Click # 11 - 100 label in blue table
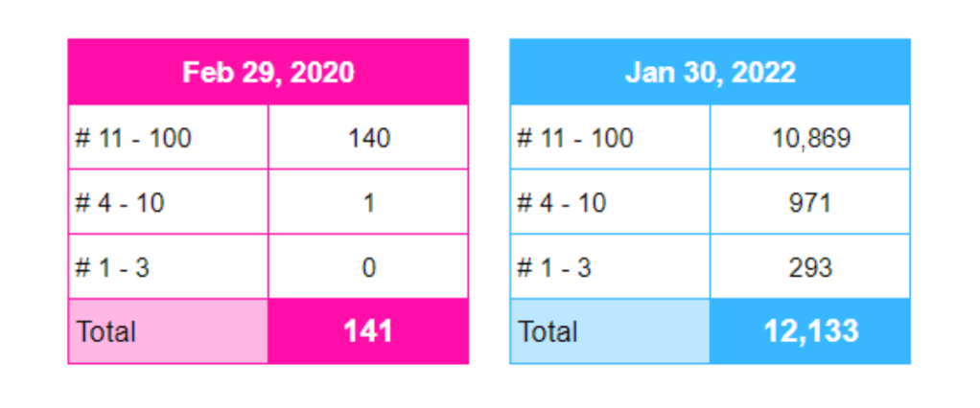Viewport: 980px width, 408px height. pyautogui.click(x=575, y=138)
